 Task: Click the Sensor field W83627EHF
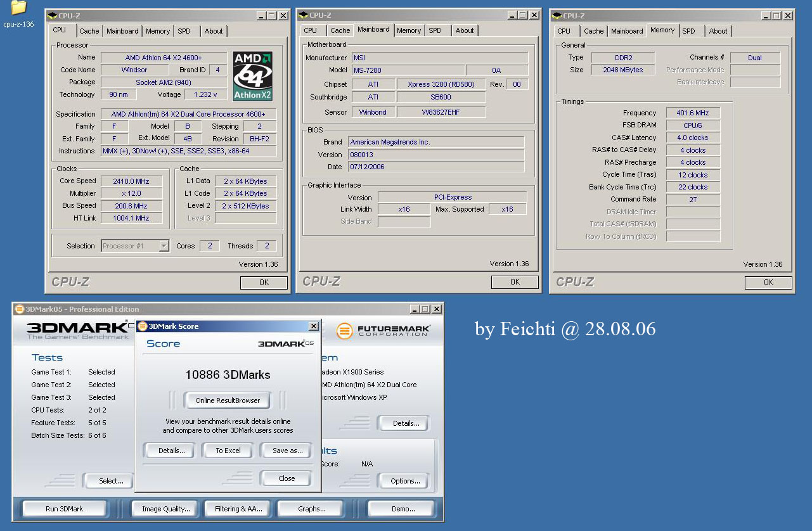[442, 112]
